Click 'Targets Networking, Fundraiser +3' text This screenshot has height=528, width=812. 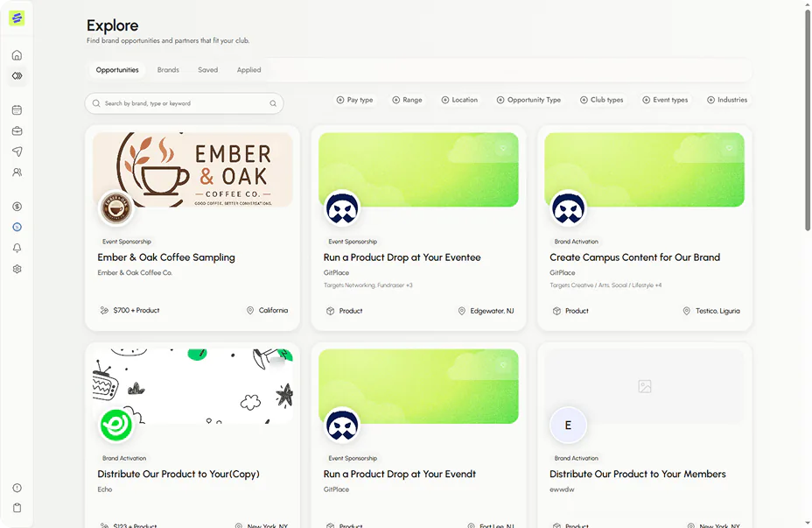tap(368, 285)
